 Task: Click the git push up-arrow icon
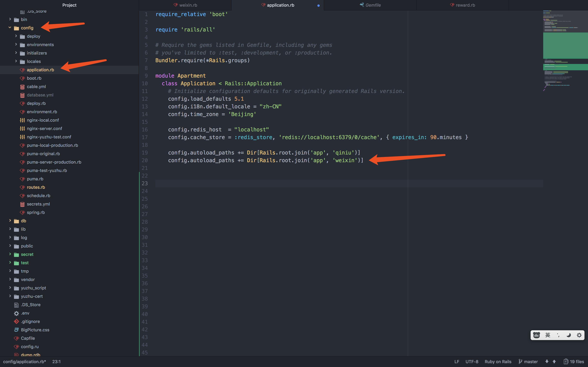click(x=554, y=361)
